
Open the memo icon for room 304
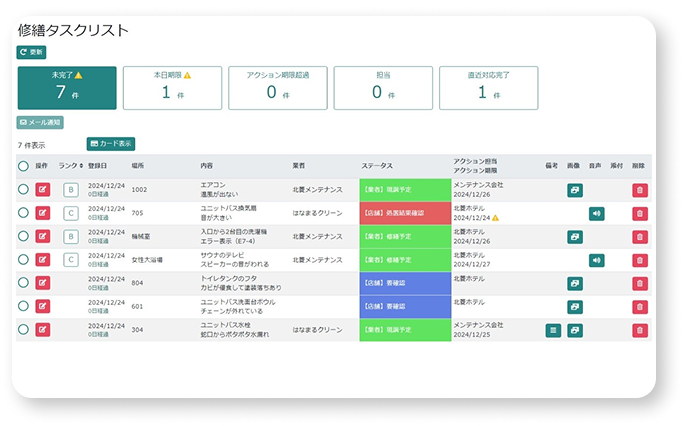click(553, 330)
